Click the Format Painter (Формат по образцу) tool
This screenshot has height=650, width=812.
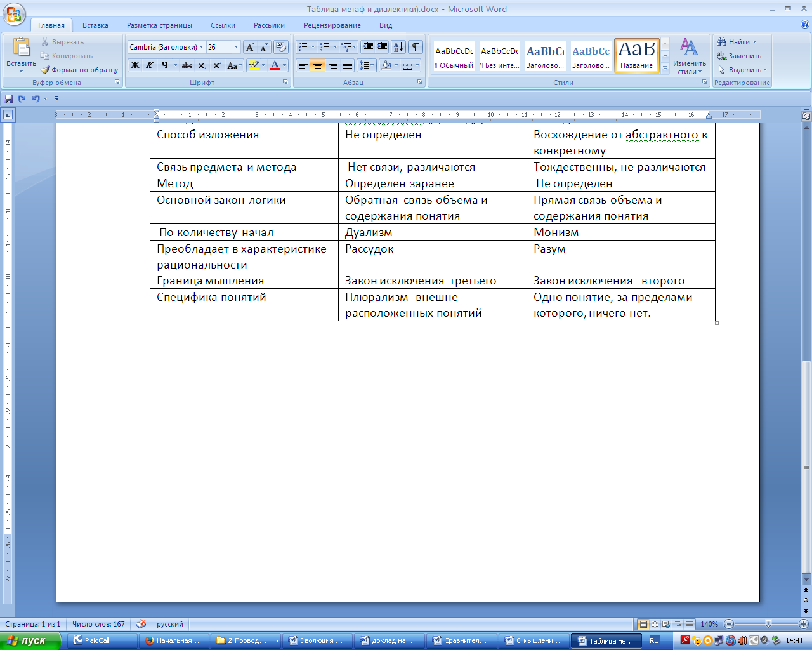pyautogui.click(x=80, y=70)
